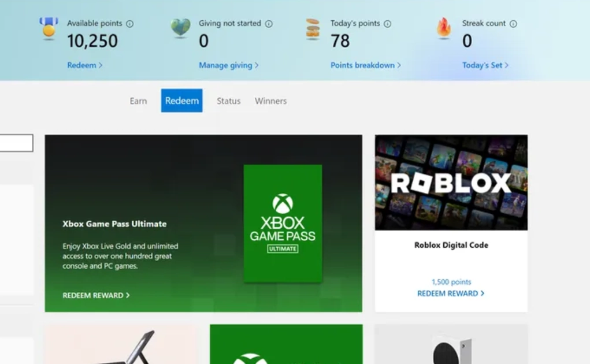The height and width of the screenshot is (364, 590).
Task: Open the Xbox console reward card at bottom
Action: coord(451,344)
